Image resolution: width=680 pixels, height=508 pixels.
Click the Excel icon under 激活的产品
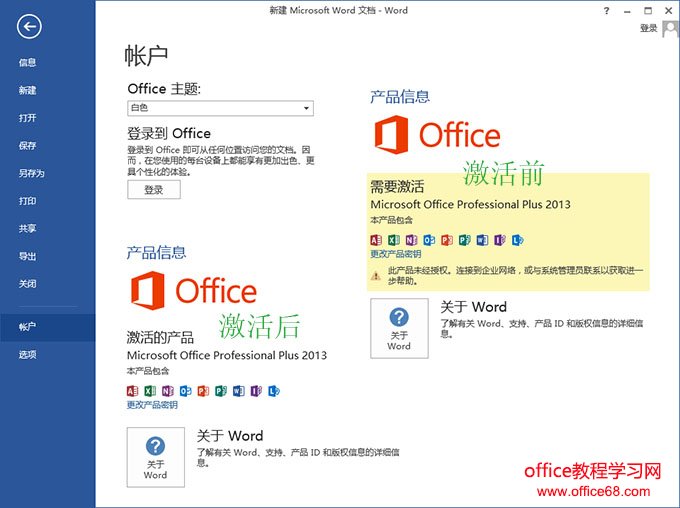[x=150, y=391]
